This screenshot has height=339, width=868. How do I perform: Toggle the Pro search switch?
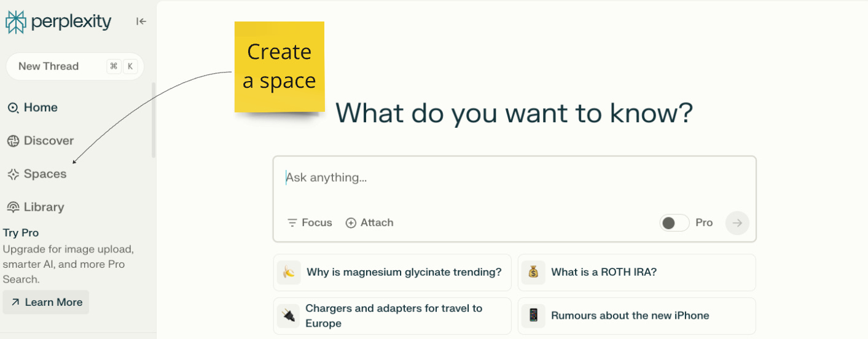point(674,223)
